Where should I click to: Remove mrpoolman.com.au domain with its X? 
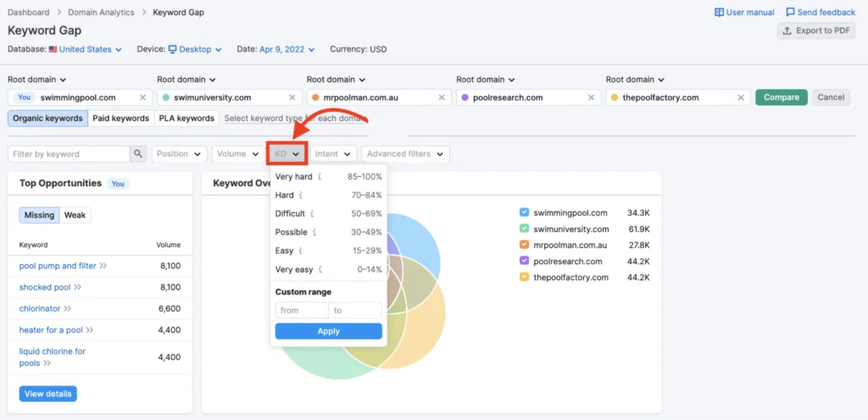pyautogui.click(x=441, y=97)
